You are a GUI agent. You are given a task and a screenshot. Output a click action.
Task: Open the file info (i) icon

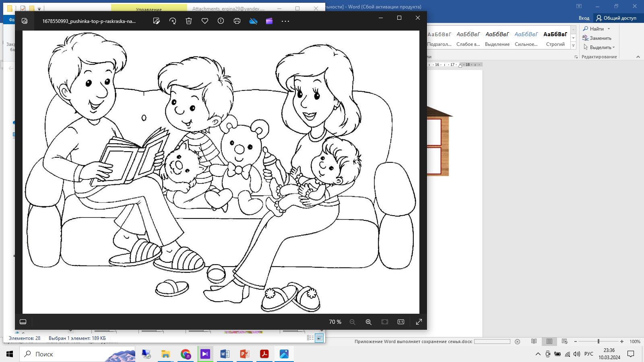click(221, 21)
